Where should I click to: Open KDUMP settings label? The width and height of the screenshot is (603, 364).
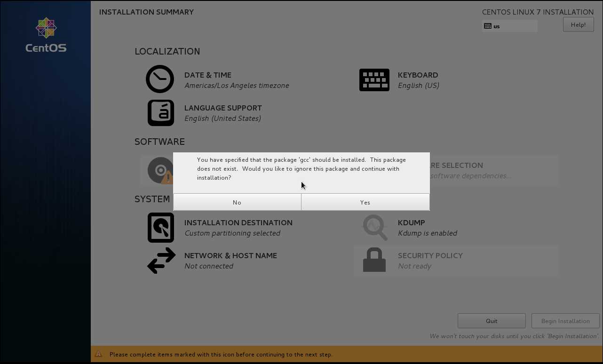coord(411,222)
